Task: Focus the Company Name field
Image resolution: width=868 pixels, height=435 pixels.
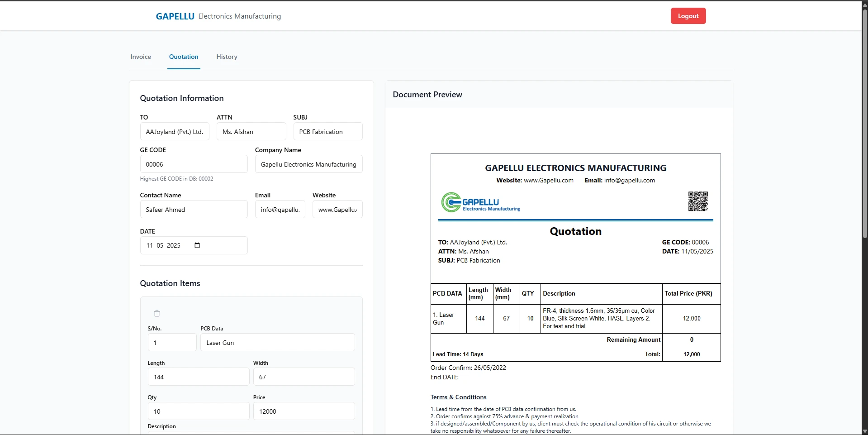Action: [309, 164]
